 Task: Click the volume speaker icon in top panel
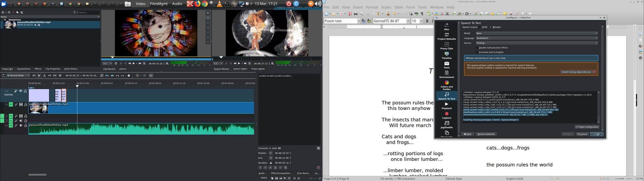pyautogui.click(x=318, y=4)
